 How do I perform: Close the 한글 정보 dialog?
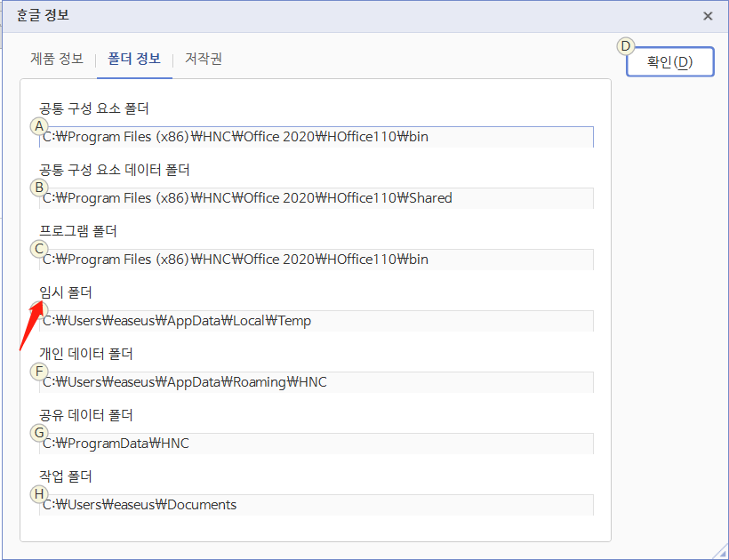[708, 16]
